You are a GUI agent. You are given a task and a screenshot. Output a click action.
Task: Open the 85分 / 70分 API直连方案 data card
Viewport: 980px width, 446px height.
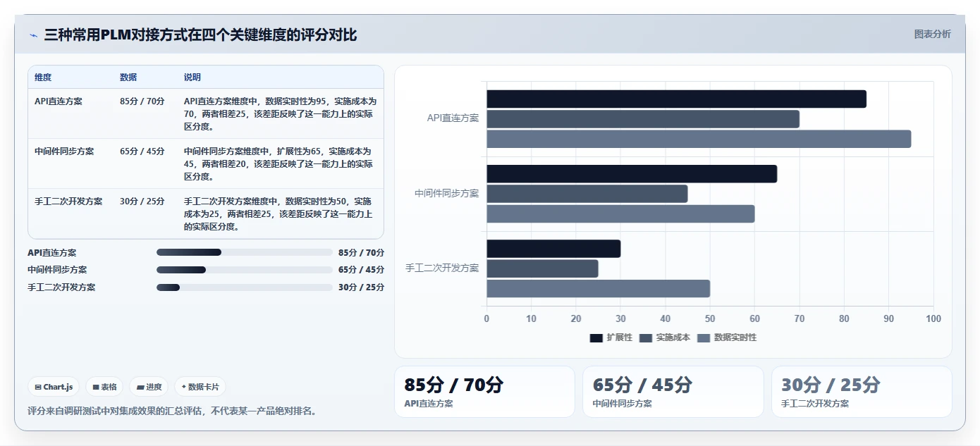[x=484, y=392]
